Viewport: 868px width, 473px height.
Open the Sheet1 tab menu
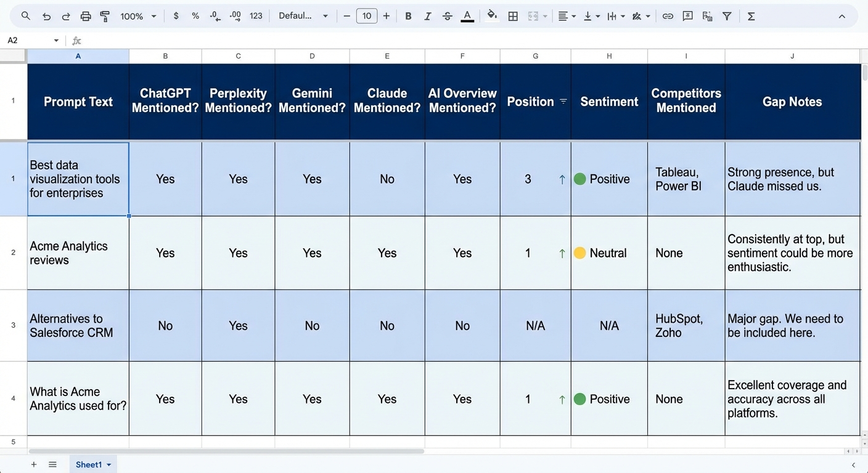(109, 464)
